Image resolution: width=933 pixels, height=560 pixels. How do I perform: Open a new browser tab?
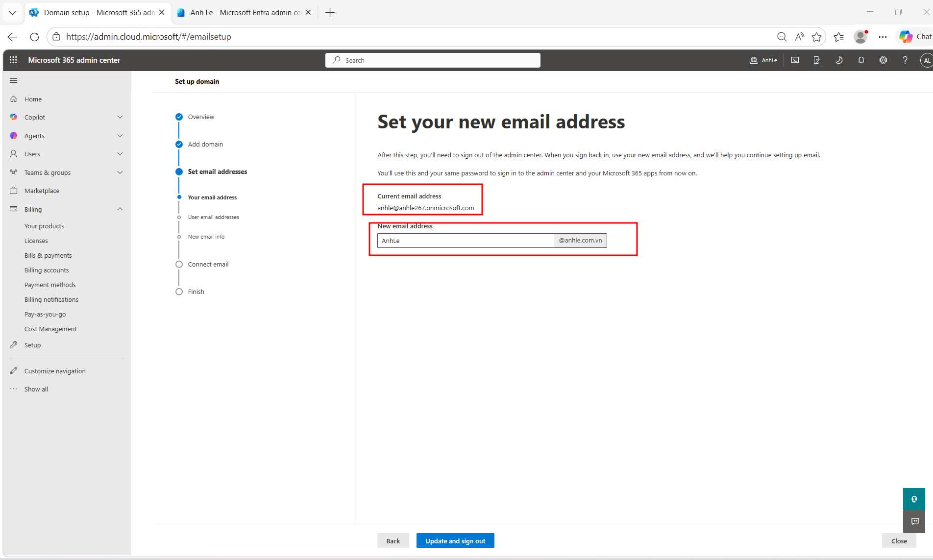pyautogui.click(x=330, y=13)
